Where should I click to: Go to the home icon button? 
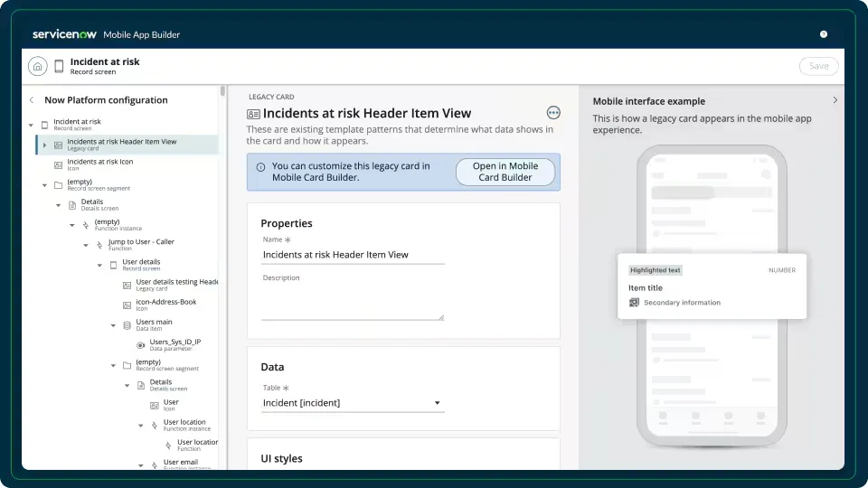(x=38, y=66)
